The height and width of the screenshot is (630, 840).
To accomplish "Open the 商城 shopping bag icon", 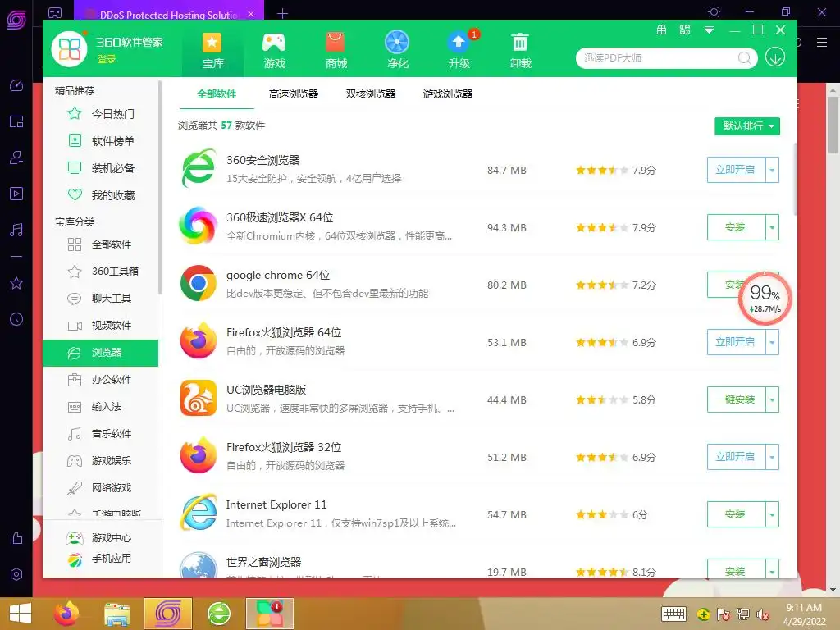I will (336, 43).
